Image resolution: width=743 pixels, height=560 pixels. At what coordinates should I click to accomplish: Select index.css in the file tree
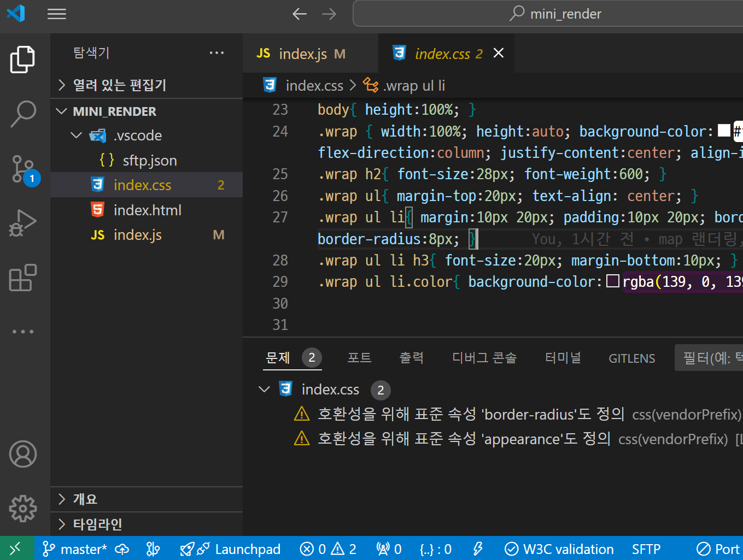pyautogui.click(x=147, y=185)
